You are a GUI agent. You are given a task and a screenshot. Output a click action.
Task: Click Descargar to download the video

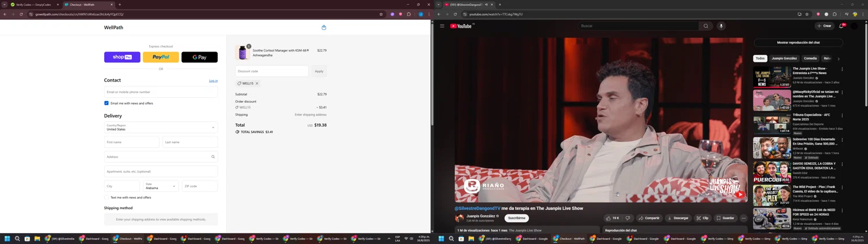click(x=678, y=218)
